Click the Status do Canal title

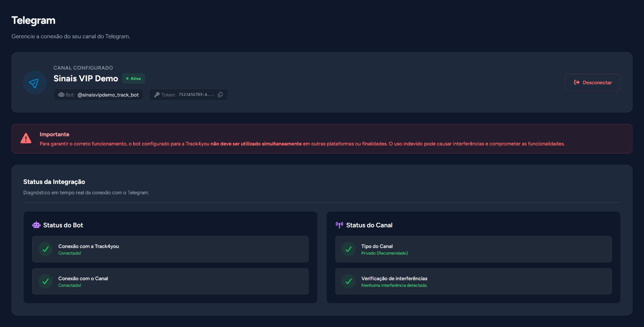click(x=370, y=225)
